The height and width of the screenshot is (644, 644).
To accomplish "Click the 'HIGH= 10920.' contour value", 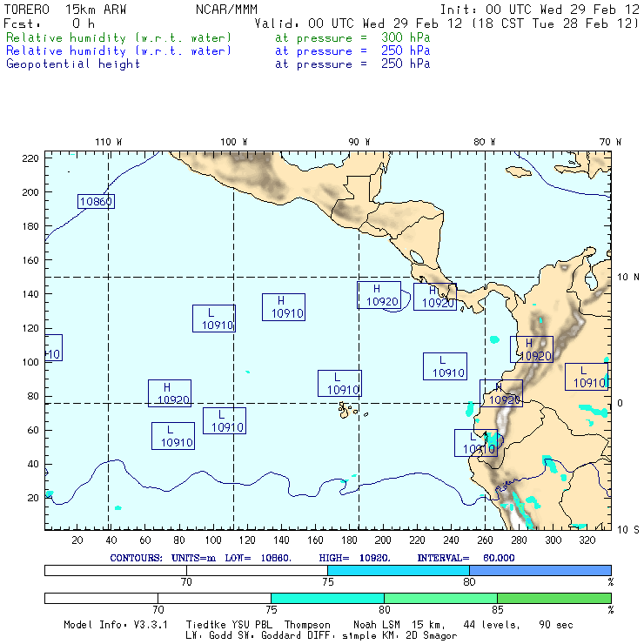I will 354,558.
